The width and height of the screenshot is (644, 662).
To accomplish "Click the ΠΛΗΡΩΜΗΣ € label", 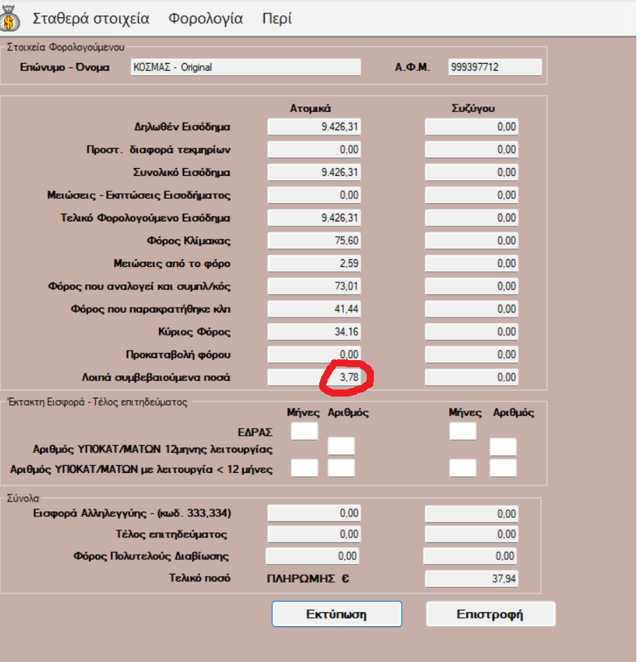I will coord(308,579).
